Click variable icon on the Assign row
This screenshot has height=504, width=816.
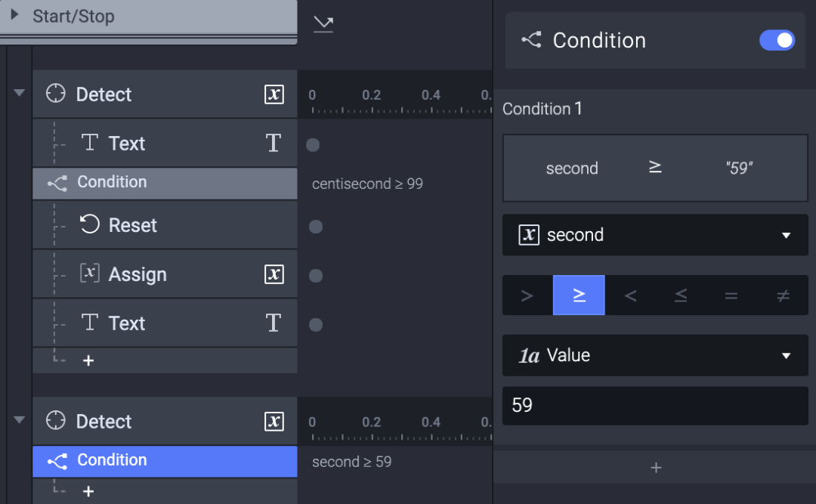(274, 274)
